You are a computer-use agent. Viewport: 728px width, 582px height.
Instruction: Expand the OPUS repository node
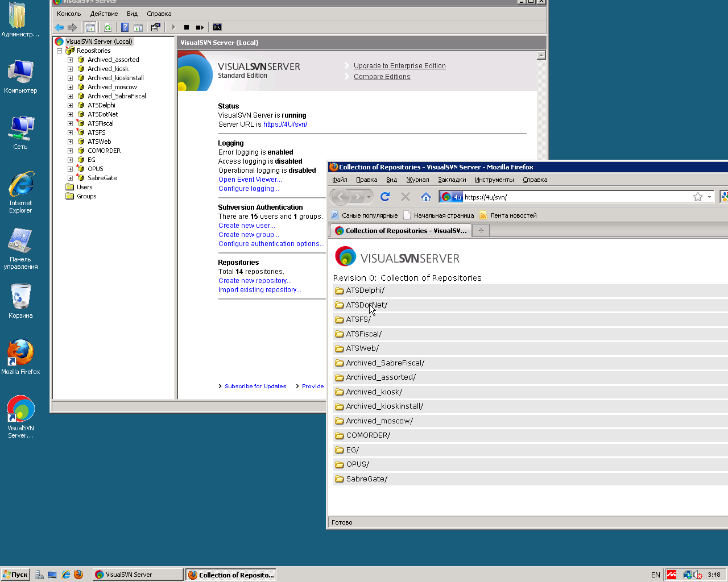click(70, 169)
